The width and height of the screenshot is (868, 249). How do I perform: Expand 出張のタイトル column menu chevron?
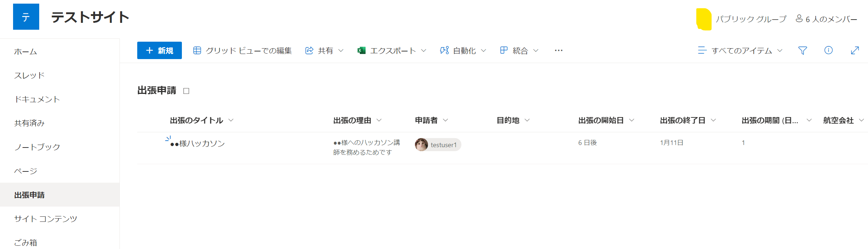pos(231,120)
